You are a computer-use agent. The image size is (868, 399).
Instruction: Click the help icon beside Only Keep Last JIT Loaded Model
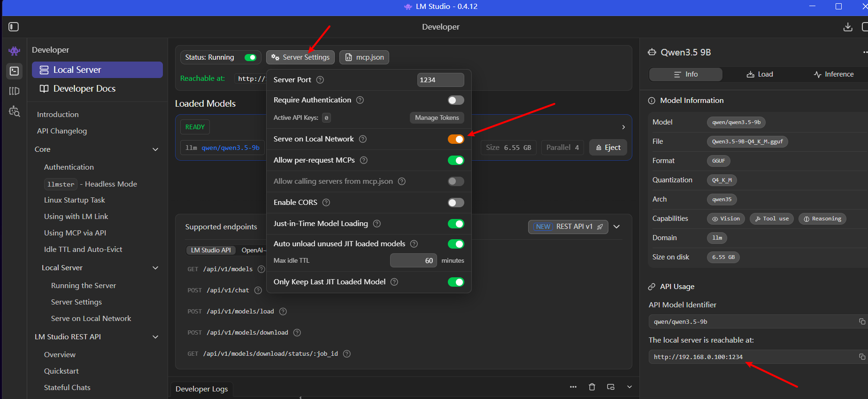tap(394, 282)
